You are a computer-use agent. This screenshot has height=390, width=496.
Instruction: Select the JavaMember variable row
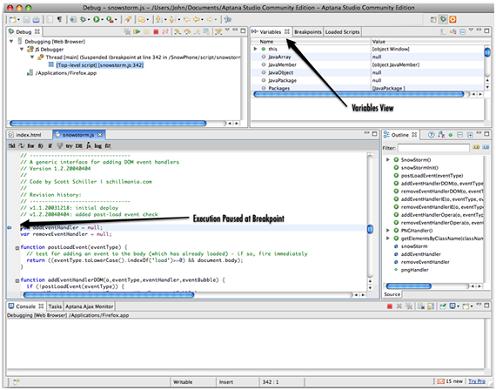(368, 65)
